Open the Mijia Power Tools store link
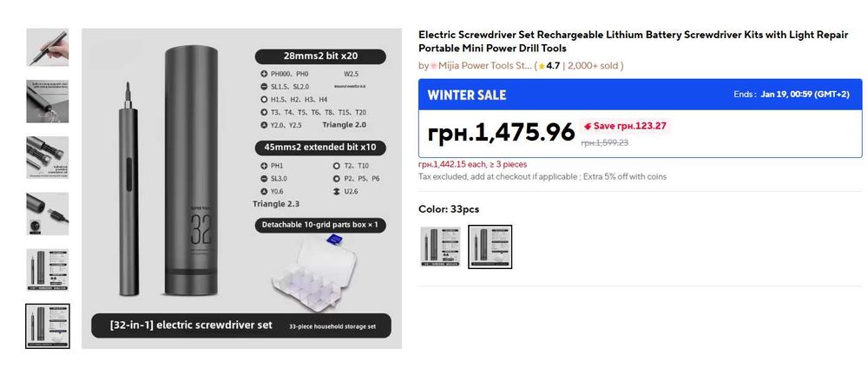This screenshot has width=868, height=368. (486, 66)
